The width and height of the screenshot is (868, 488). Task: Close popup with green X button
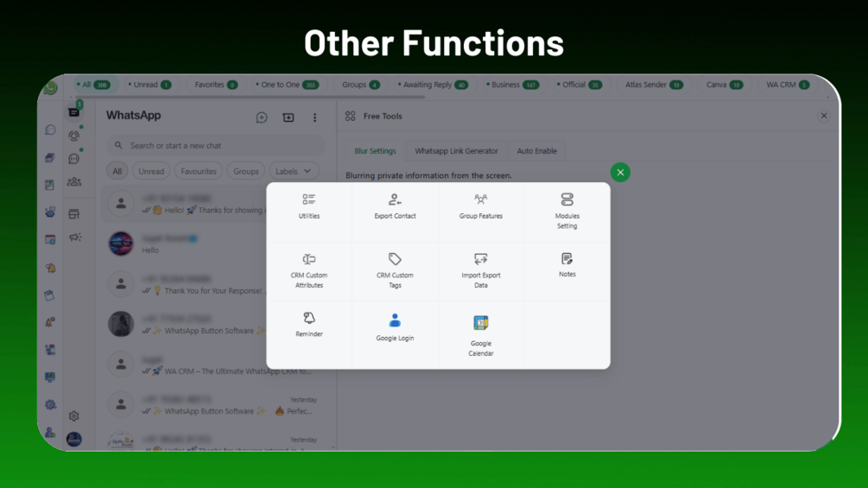point(620,173)
